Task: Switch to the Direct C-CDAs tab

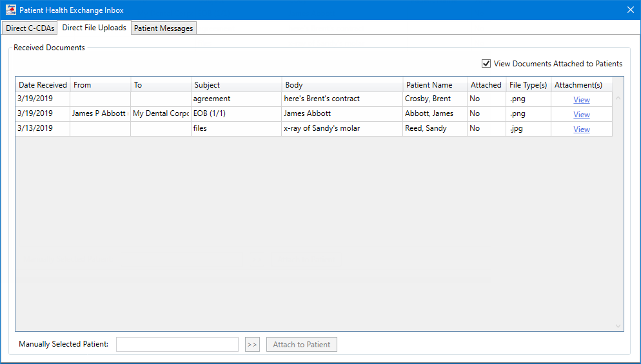Action: click(30, 28)
